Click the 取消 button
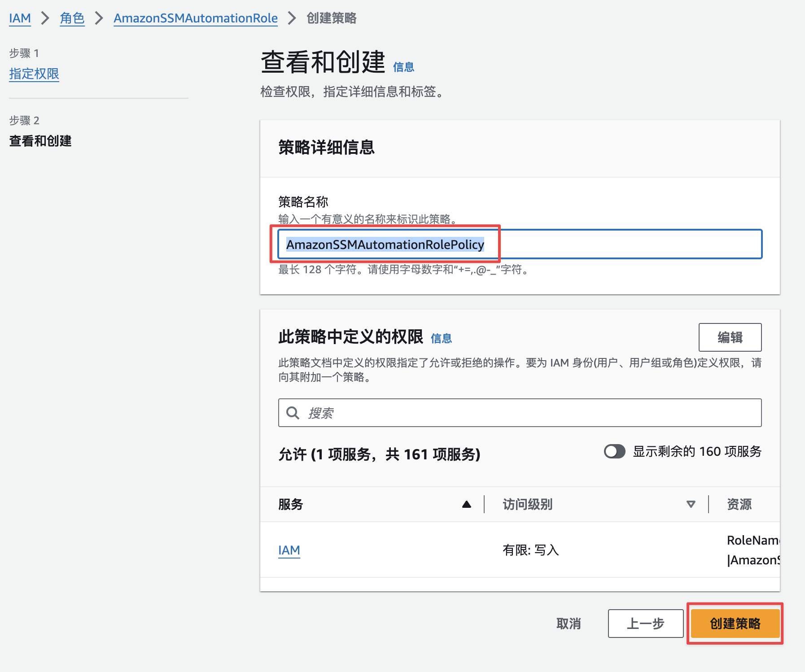 [569, 624]
